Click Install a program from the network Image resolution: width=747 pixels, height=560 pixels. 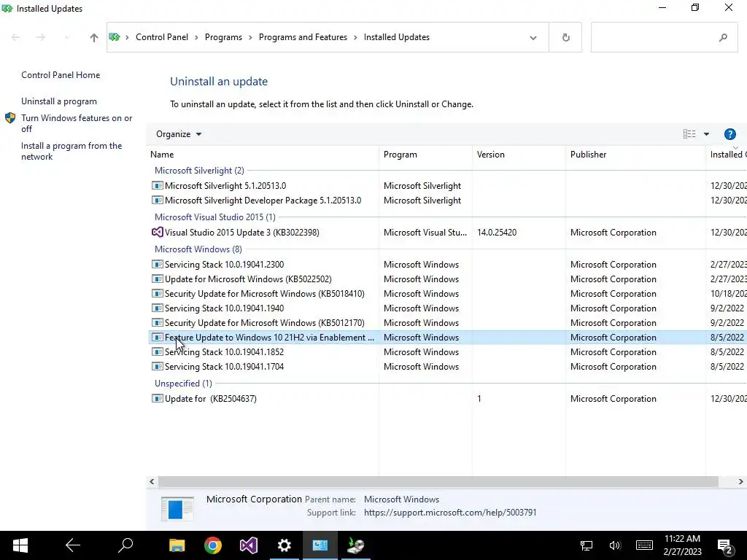coord(71,151)
